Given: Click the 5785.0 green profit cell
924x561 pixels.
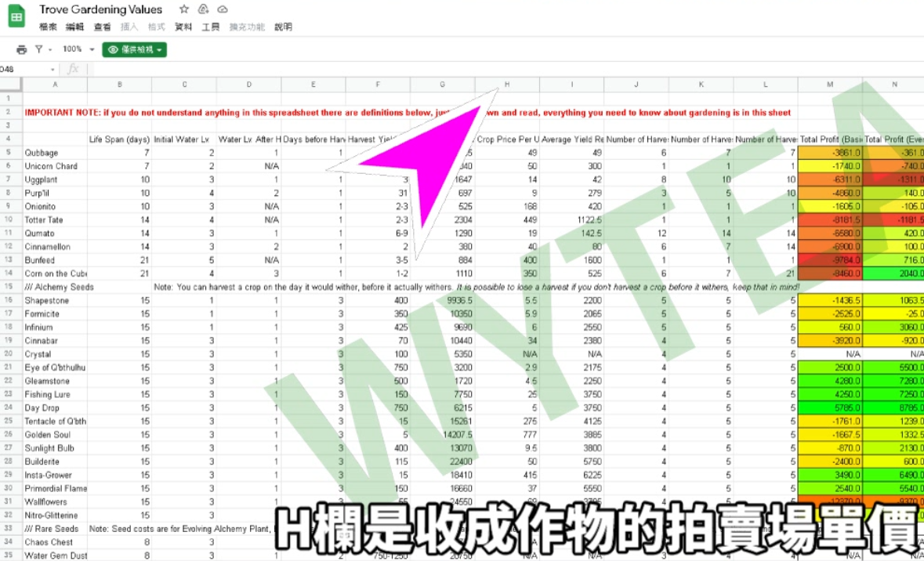Looking at the screenshot, I should [x=830, y=407].
